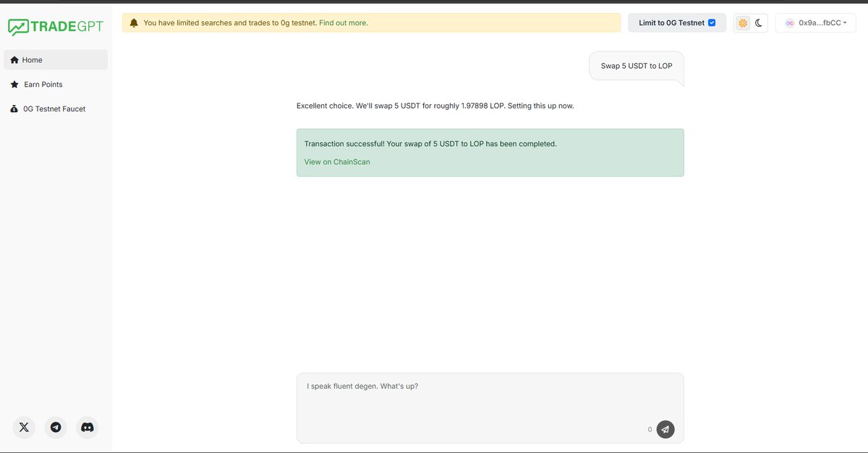This screenshot has height=453, width=868.
Task: Open the X (Twitter) social link
Action: (x=24, y=428)
